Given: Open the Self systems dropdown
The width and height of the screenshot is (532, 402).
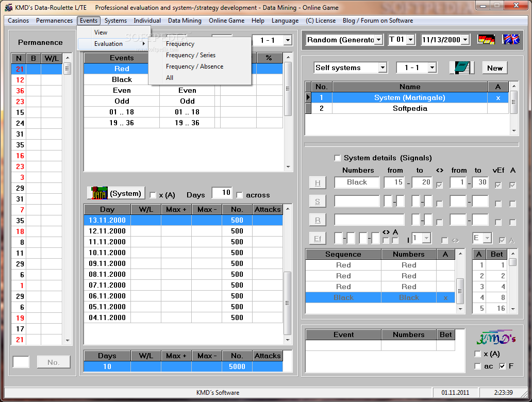Looking at the screenshot, I should click(383, 68).
